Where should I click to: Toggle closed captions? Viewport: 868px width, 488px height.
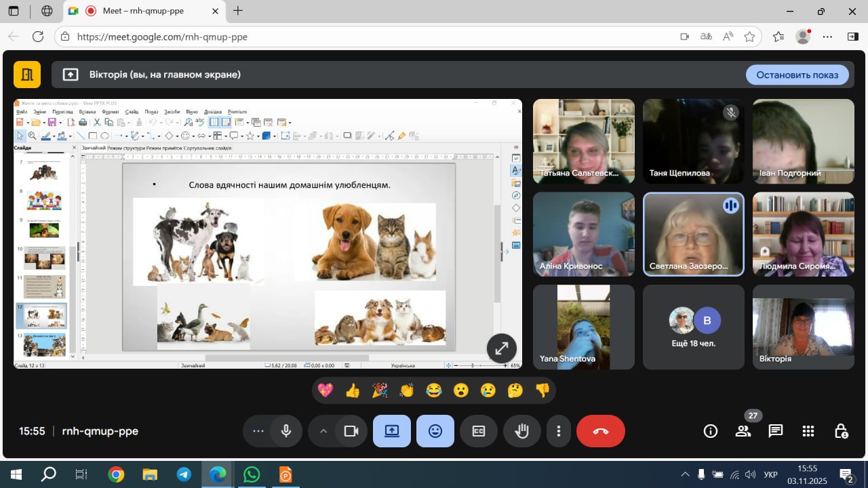pos(479,431)
